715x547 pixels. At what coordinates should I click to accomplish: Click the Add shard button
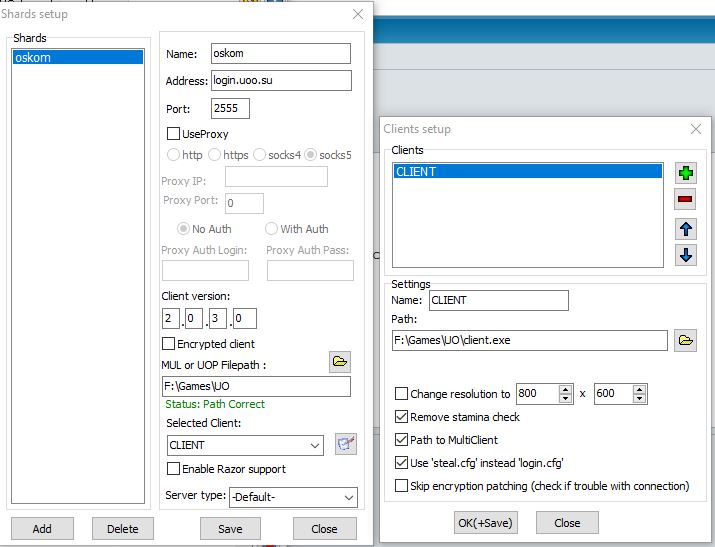[42, 528]
